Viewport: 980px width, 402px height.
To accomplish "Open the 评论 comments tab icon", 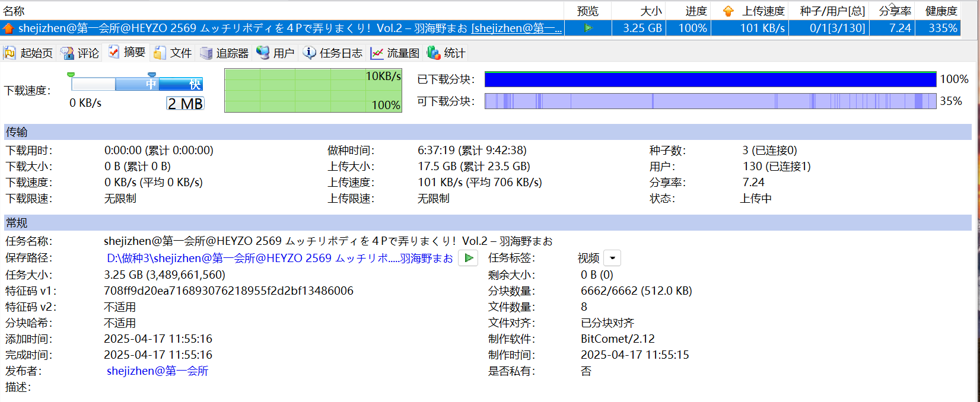I will pyautogui.click(x=67, y=53).
